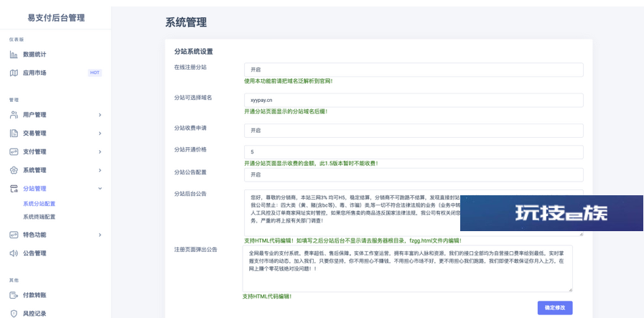Open 在线注册分站 dropdown
This screenshot has height=318, width=644.
pyautogui.click(x=414, y=70)
